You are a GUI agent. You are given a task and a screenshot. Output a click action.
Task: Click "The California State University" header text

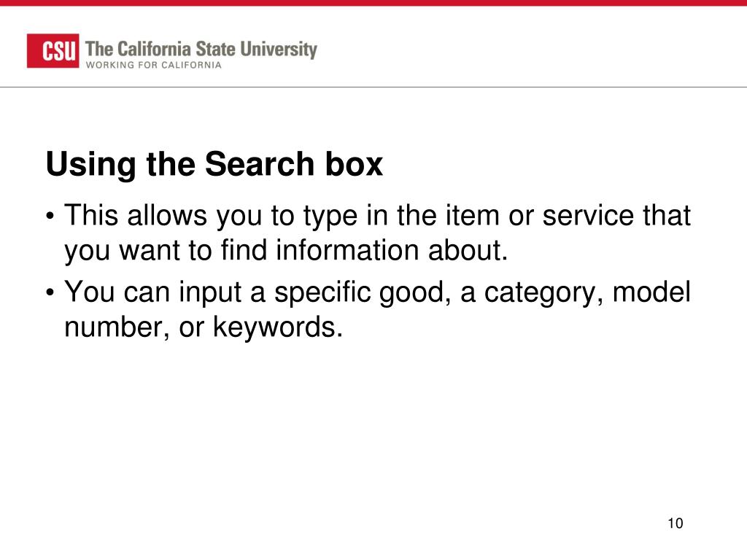[x=201, y=50]
